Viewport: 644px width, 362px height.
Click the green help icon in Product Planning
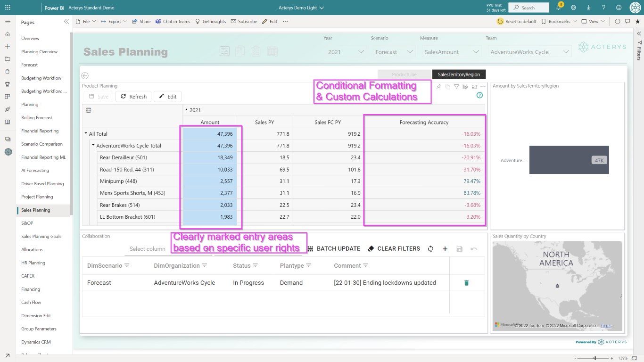point(479,95)
